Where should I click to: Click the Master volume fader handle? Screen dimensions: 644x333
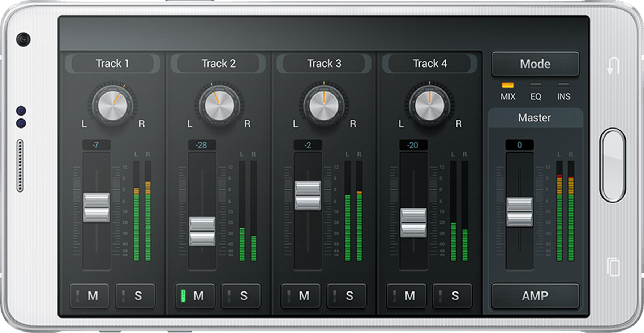pos(519,212)
